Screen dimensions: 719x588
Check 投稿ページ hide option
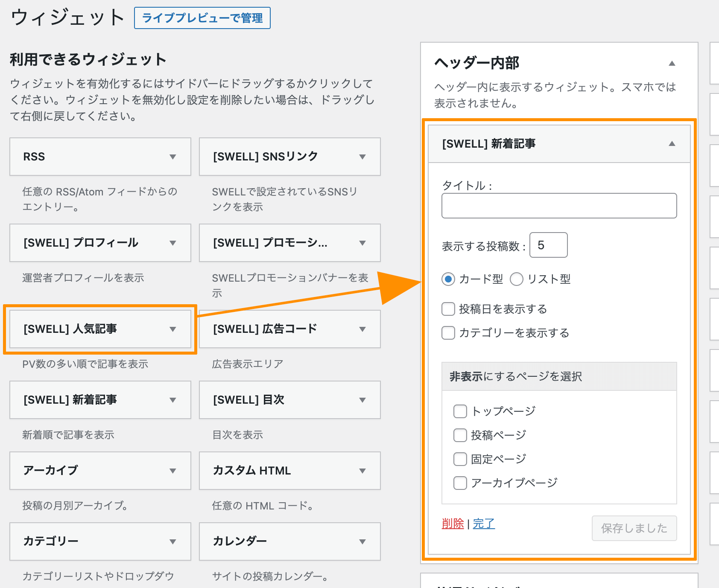point(460,435)
